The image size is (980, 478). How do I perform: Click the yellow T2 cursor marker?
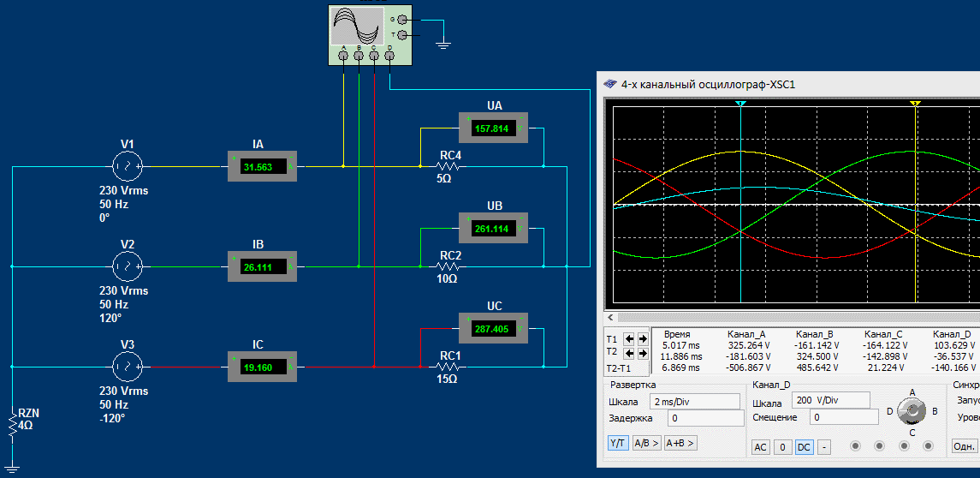[915, 104]
